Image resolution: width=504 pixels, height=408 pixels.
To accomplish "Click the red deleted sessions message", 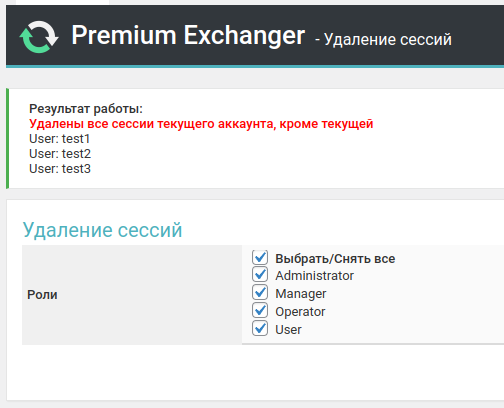I will pyautogui.click(x=201, y=124).
